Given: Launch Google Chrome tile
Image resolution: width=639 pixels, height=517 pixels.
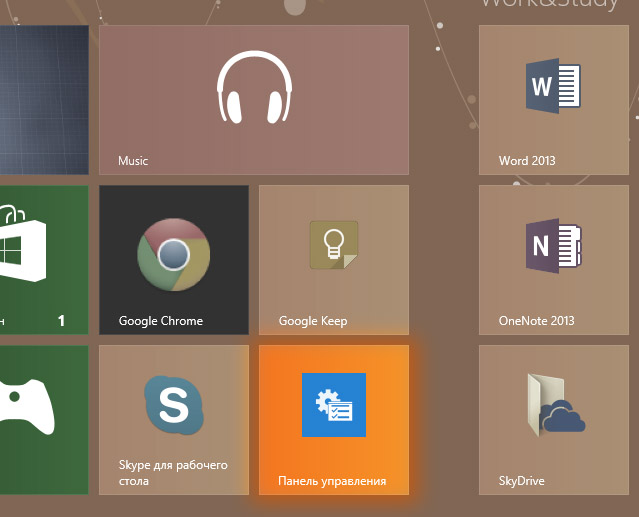Looking at the screenshot, I should coord(174,260).
